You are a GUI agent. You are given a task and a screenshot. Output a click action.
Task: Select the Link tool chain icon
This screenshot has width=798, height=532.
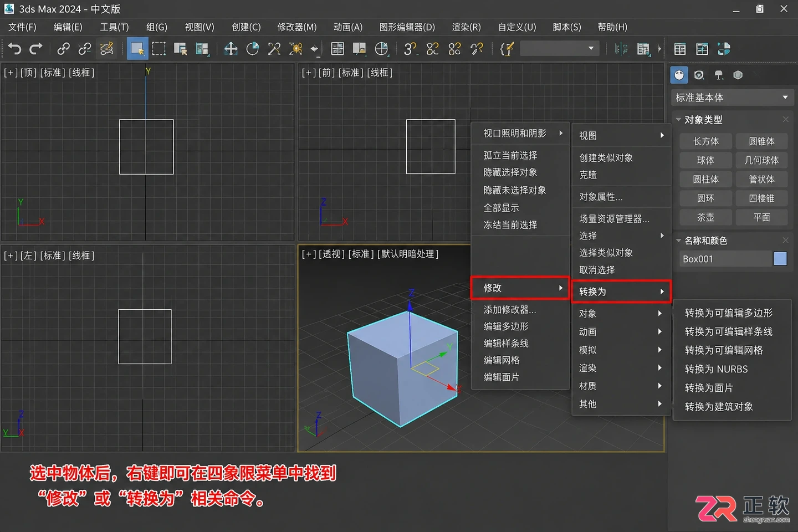tap(63, 49)
